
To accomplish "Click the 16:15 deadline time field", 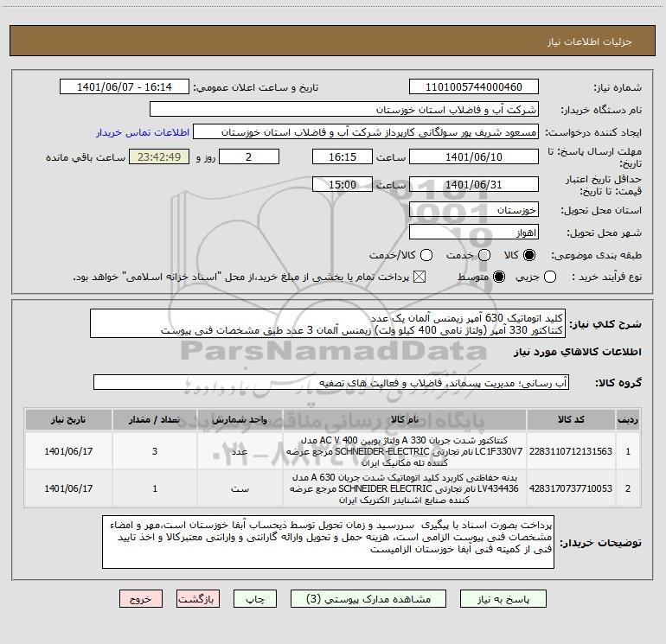I will click(343, 156).
